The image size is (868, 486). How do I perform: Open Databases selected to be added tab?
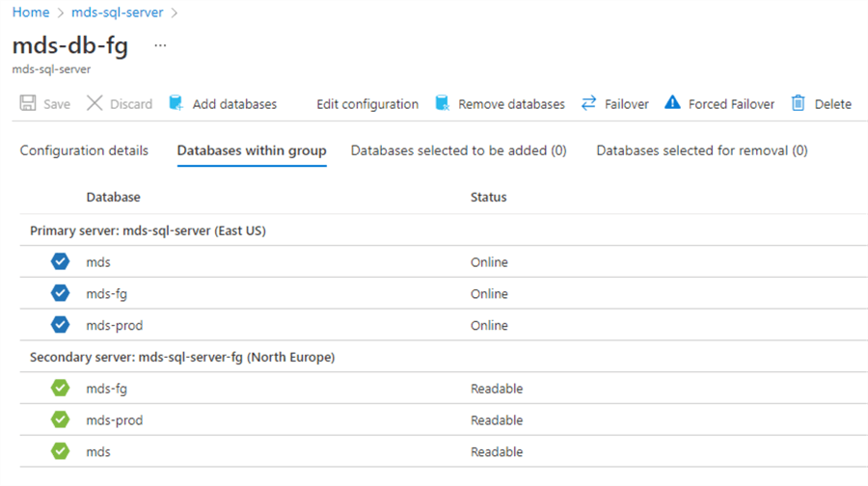tap(458, 150)
